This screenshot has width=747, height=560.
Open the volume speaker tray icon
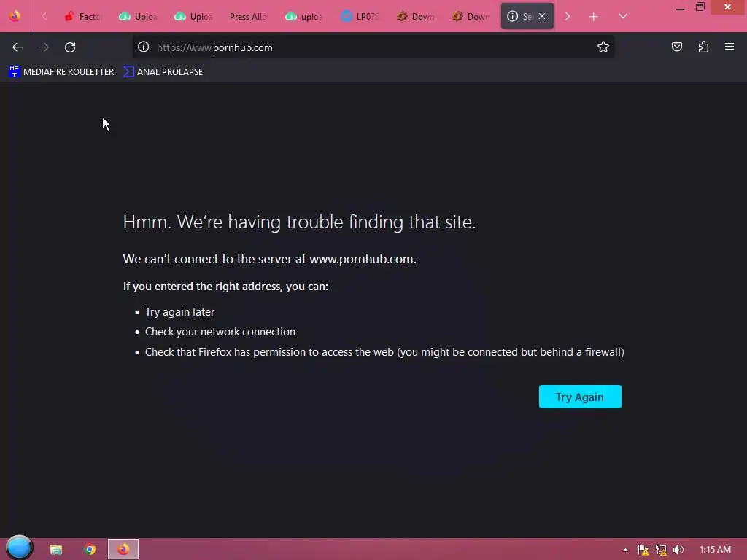tap(678, 550)
